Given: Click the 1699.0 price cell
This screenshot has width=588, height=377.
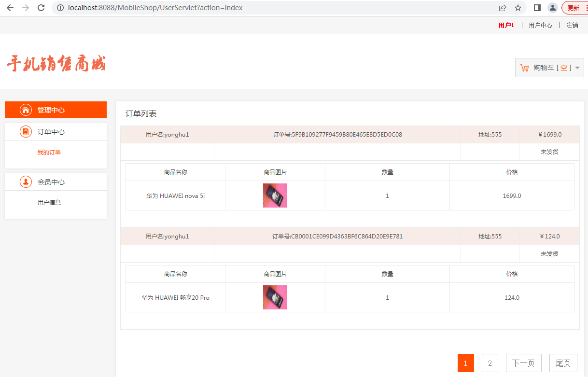Looking at the screenshot, I should (x=512, y=196).
